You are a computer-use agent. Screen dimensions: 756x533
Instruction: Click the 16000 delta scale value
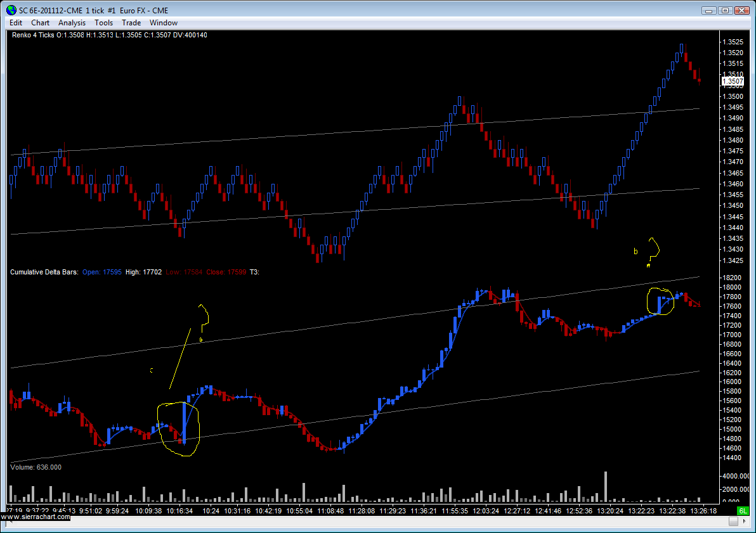pos(732,382)
